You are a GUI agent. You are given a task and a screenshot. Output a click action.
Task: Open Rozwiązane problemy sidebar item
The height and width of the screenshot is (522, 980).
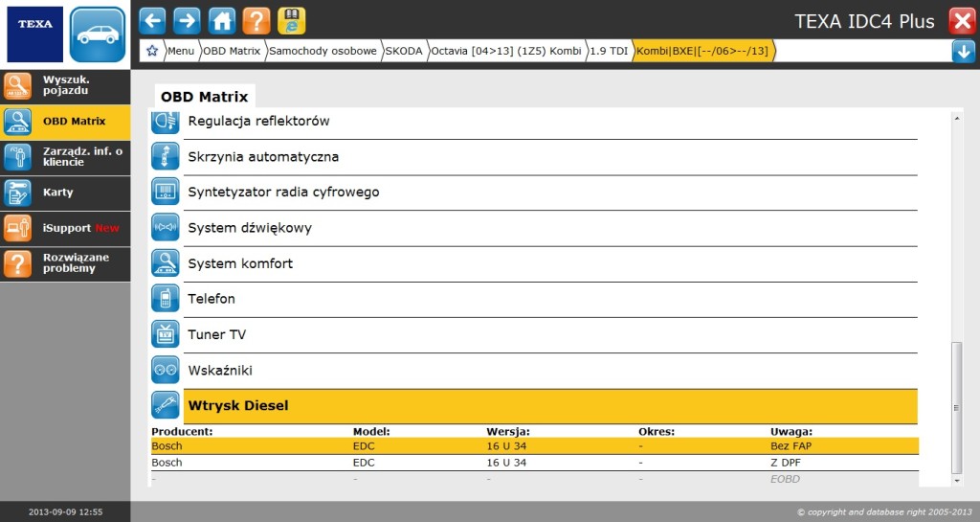[65, 263]
